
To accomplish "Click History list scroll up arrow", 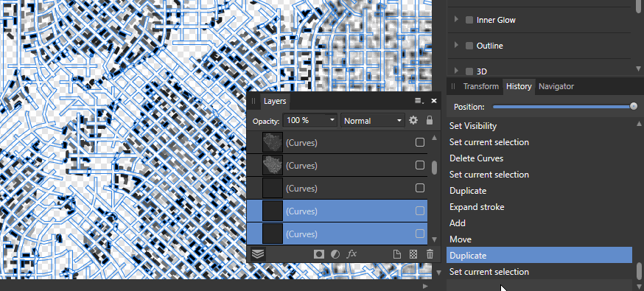I will click(639, 123).
